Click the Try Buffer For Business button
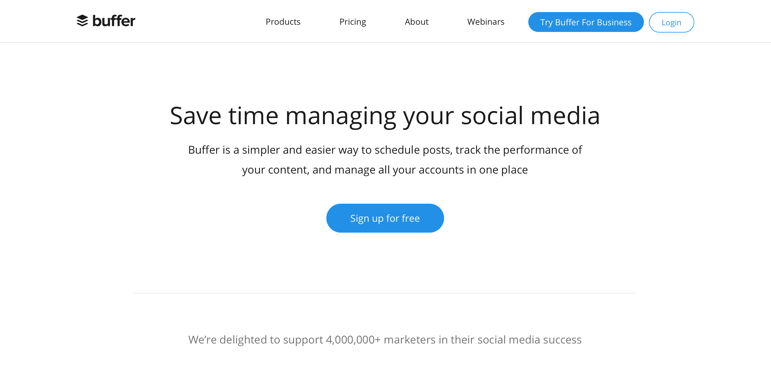Viewport: 771px width, 367px height. click(x=586, y=22)
